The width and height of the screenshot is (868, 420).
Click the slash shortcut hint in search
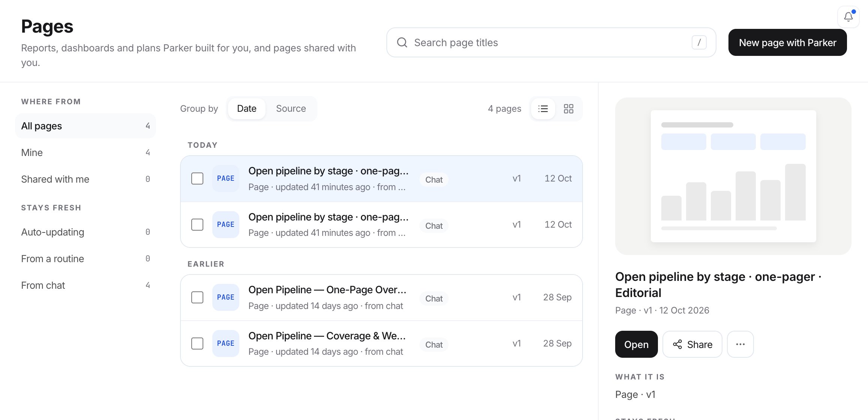pos(699,42)
